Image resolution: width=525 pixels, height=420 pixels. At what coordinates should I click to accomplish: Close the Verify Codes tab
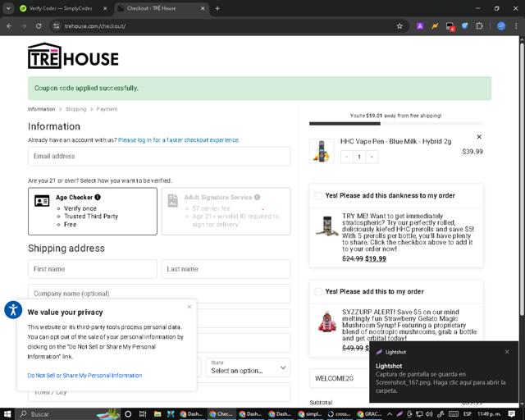coord(105,8)
